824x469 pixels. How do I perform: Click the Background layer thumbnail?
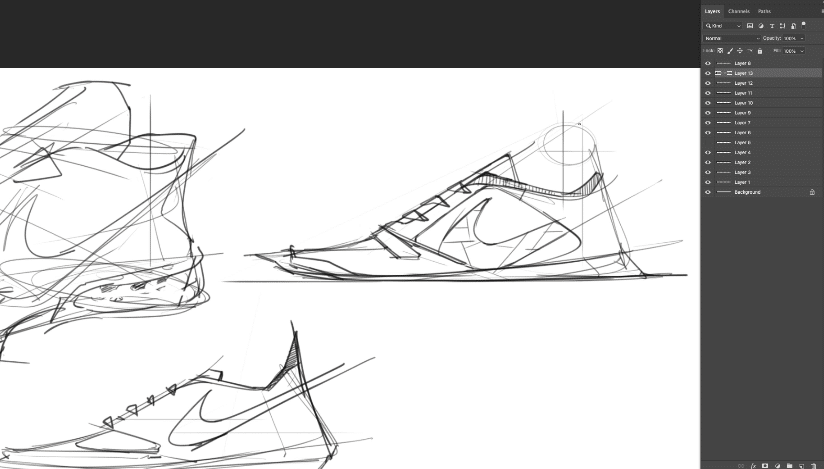pos(724,192)
